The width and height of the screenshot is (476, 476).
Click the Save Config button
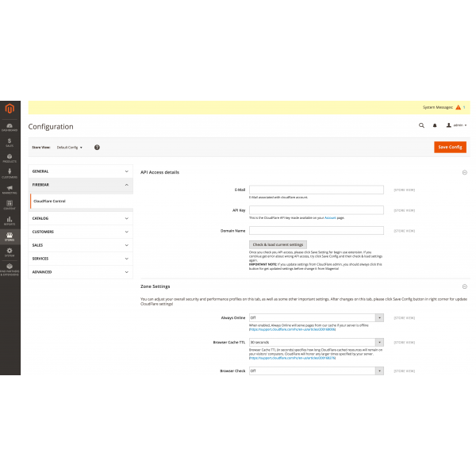pyautogui.click(x=450, y=147)
